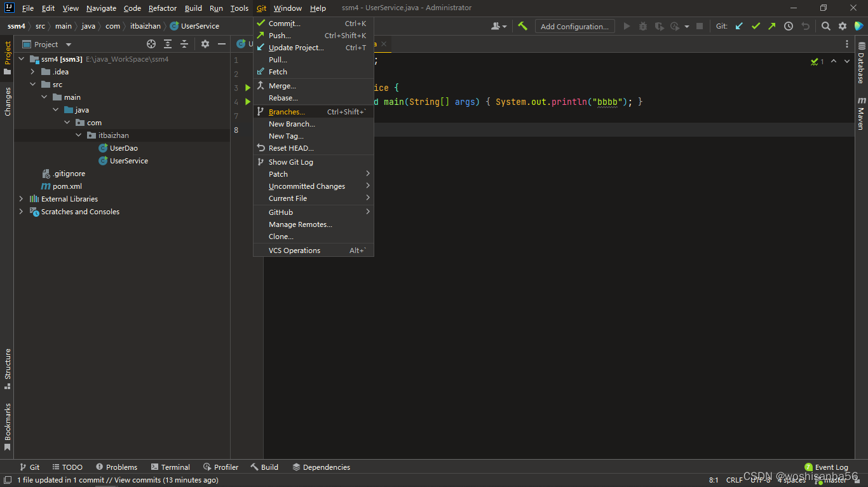Click CRLF line separator in status bar
The width and height of the screenshot is (868, 487).
pyautogui.click(x=734, y=480)
